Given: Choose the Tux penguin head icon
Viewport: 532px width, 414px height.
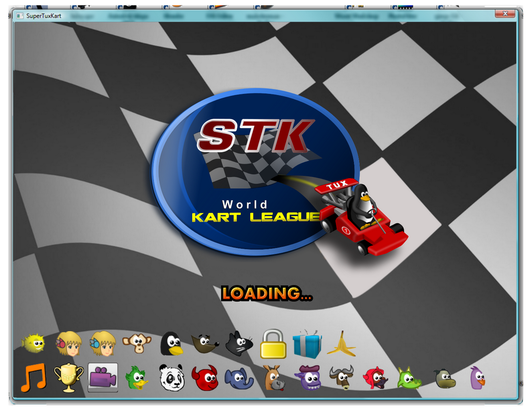Looking at the screenshot, I should (x=171, y=344).
